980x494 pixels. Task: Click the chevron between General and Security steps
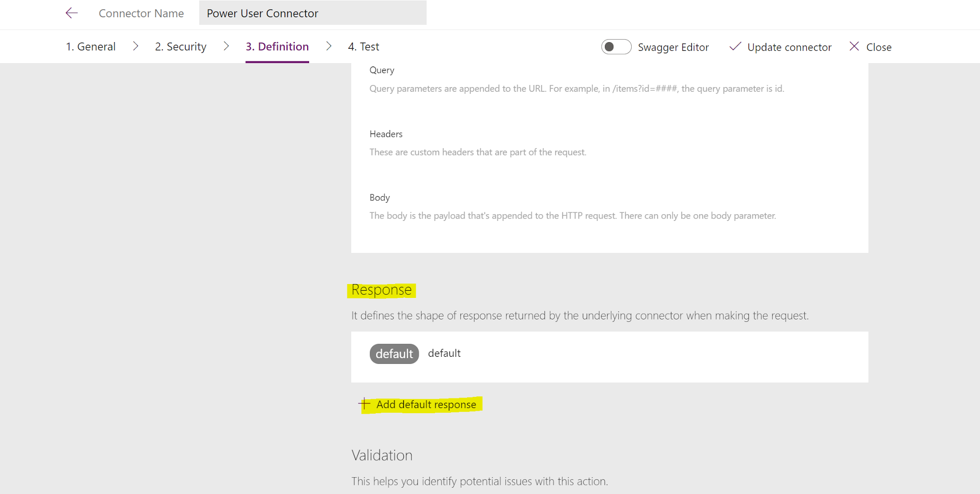tap(136, 46)
